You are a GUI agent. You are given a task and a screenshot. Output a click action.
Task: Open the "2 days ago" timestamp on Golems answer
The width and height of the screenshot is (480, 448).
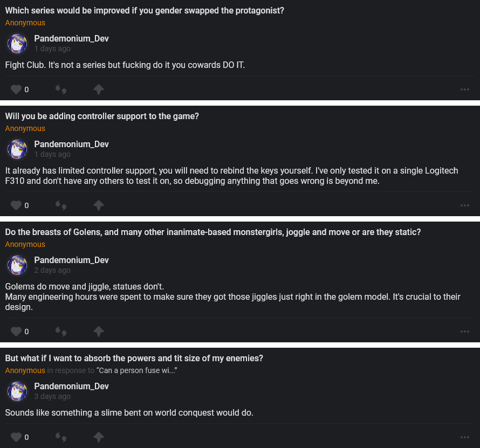coord(52,270)
